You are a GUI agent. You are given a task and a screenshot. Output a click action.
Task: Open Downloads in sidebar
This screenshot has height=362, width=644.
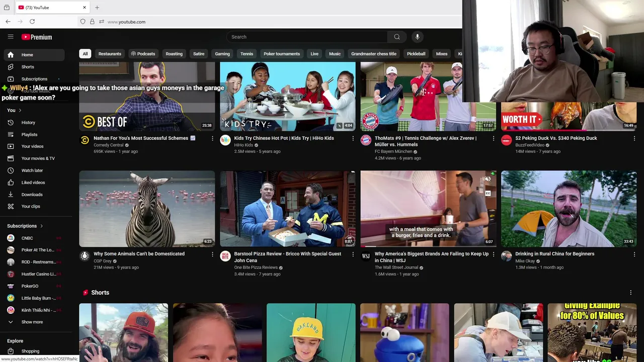point(34,195)
